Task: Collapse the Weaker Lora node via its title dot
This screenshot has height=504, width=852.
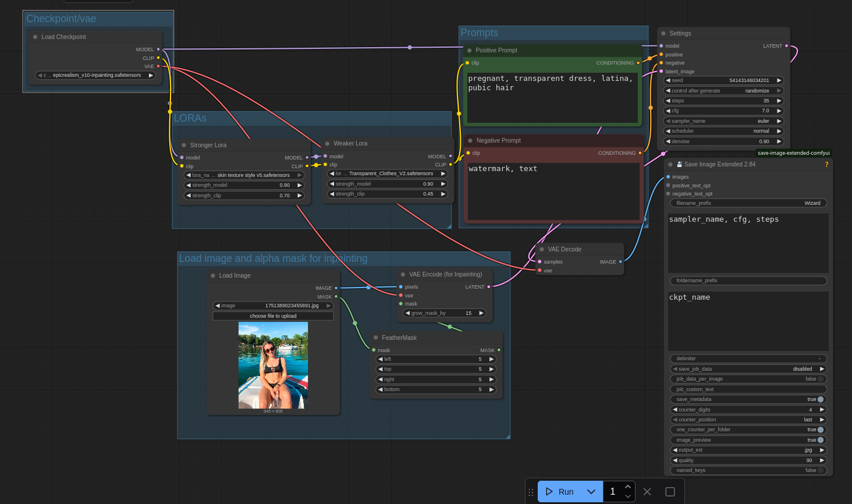Action: [x=328, y=143]
